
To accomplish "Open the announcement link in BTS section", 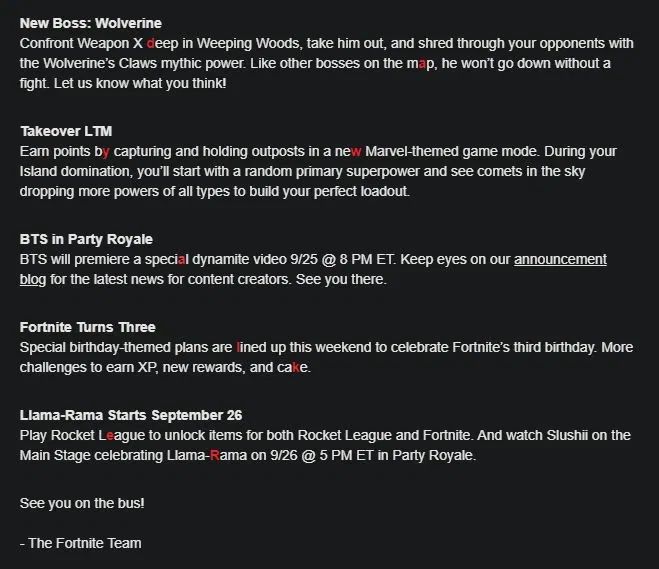I will [x=560, y=260].
